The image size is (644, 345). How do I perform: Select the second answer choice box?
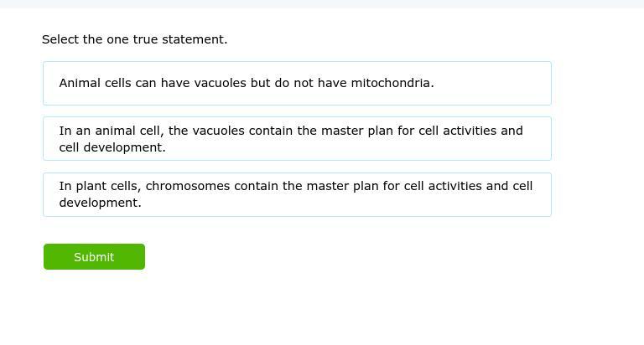click(297, 139)
